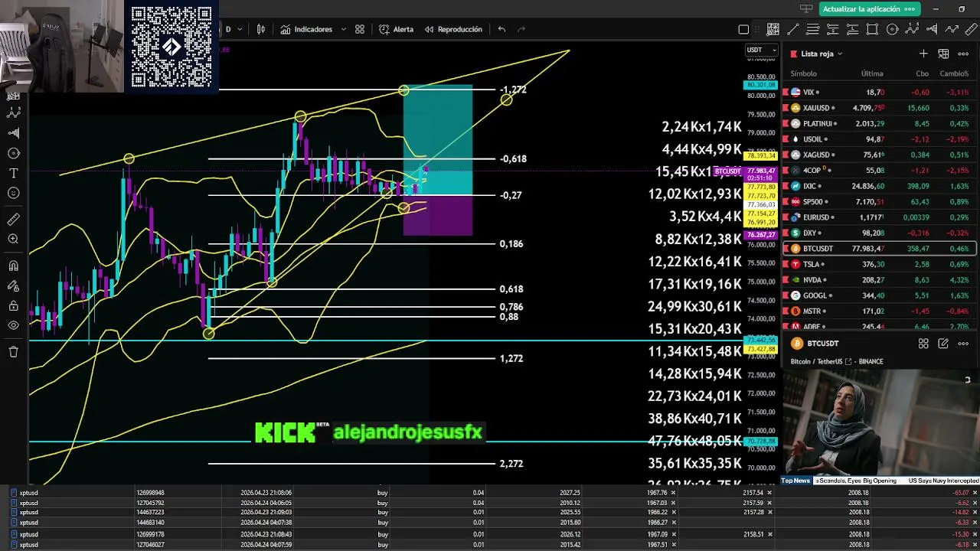Toggle the red flag on the TSLA row
The height and width of the screenshot is (551, 980).
[786, 264]
